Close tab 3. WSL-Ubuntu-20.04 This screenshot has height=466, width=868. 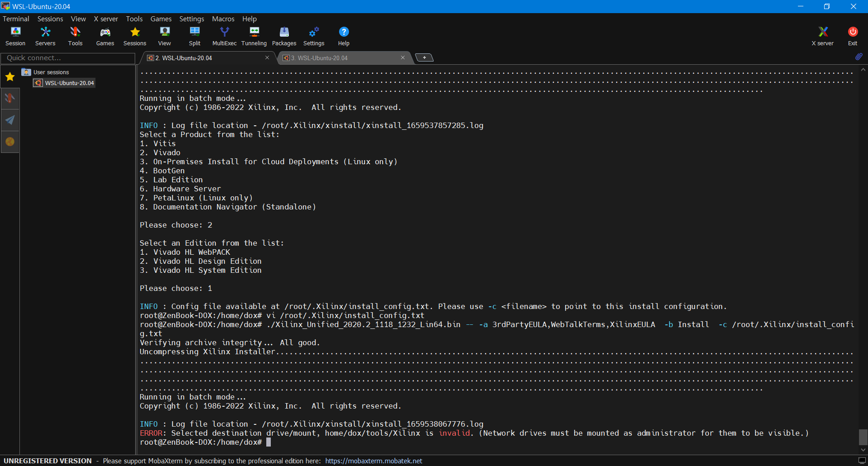[x=403, y=57]
